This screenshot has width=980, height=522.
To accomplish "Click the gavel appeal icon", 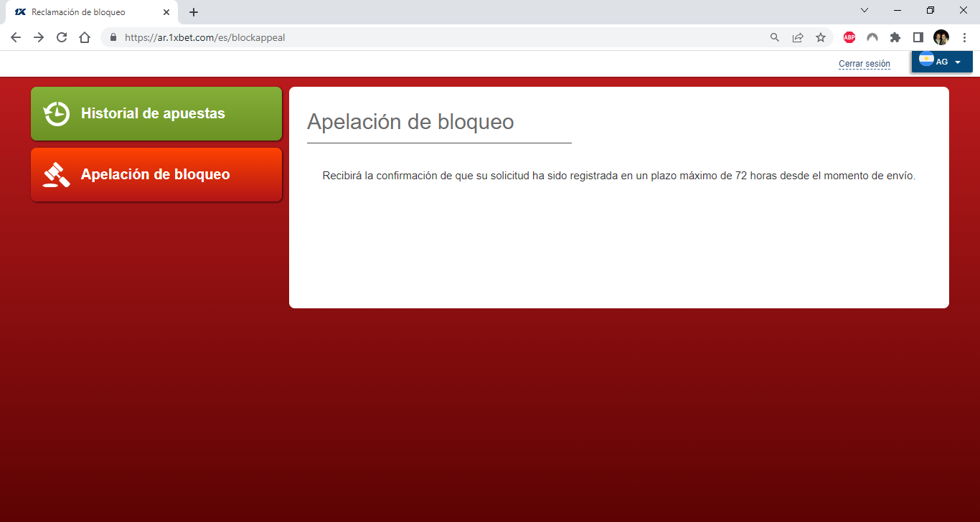I will click(x=57, y=174).
